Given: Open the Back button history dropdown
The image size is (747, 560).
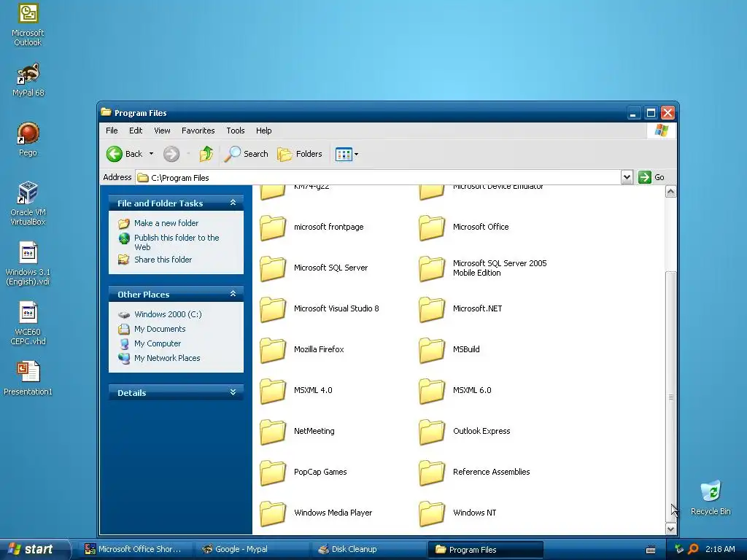Looking at the screenshot, I should point(152,154).
